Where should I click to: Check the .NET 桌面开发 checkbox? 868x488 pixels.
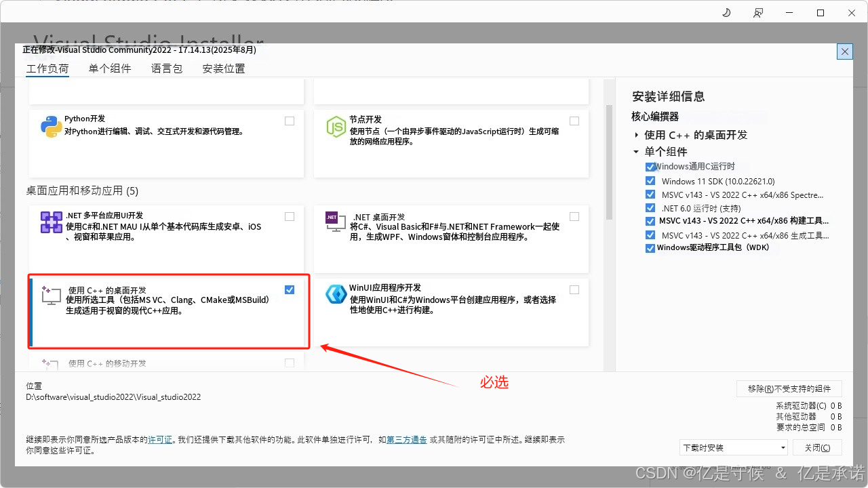click(574, 216)
